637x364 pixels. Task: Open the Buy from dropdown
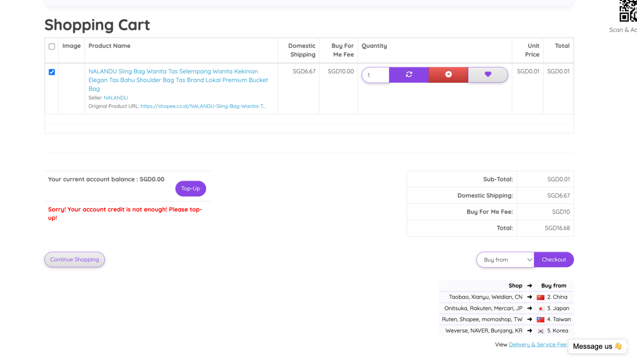[x=505, y=260]
